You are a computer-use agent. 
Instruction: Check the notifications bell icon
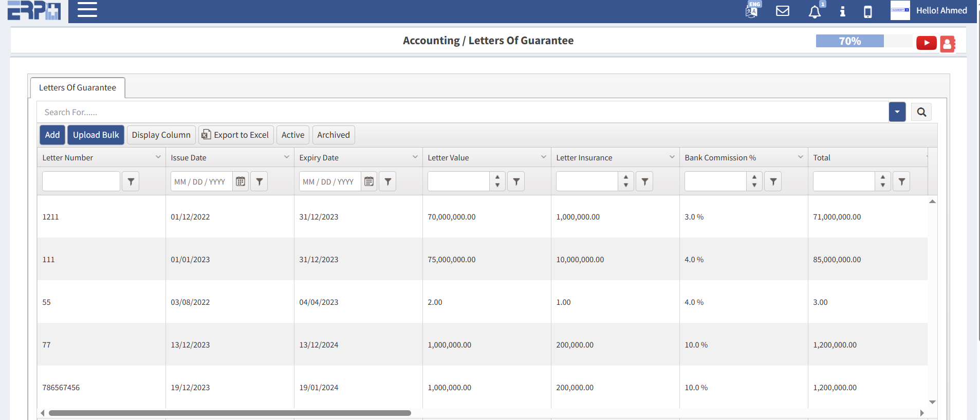tap(814, 12)
